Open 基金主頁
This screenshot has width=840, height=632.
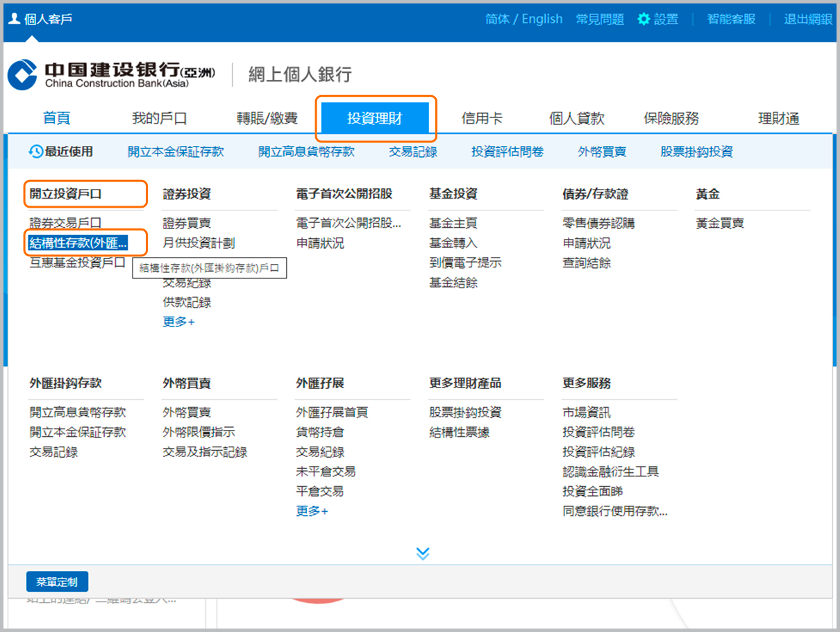453,224
